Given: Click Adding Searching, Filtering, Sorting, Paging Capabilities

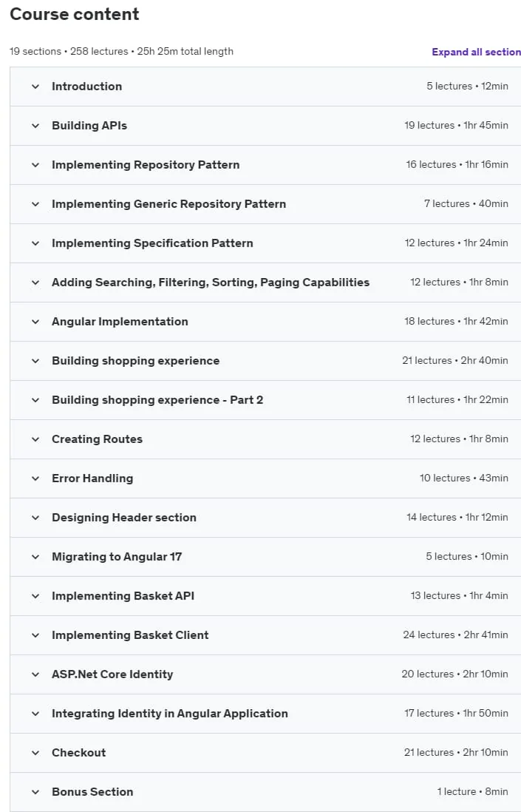Looking at the screenshot, I should 211,282.
